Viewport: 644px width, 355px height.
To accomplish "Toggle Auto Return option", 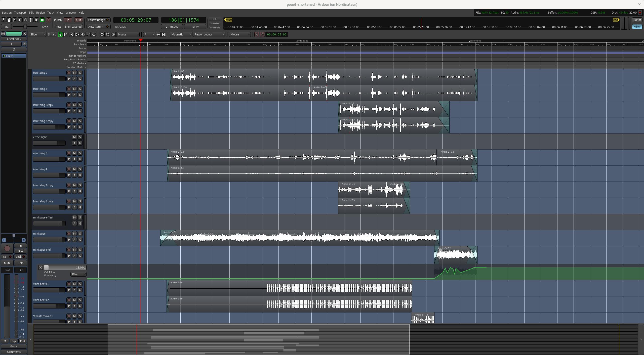I will [98, 27].
